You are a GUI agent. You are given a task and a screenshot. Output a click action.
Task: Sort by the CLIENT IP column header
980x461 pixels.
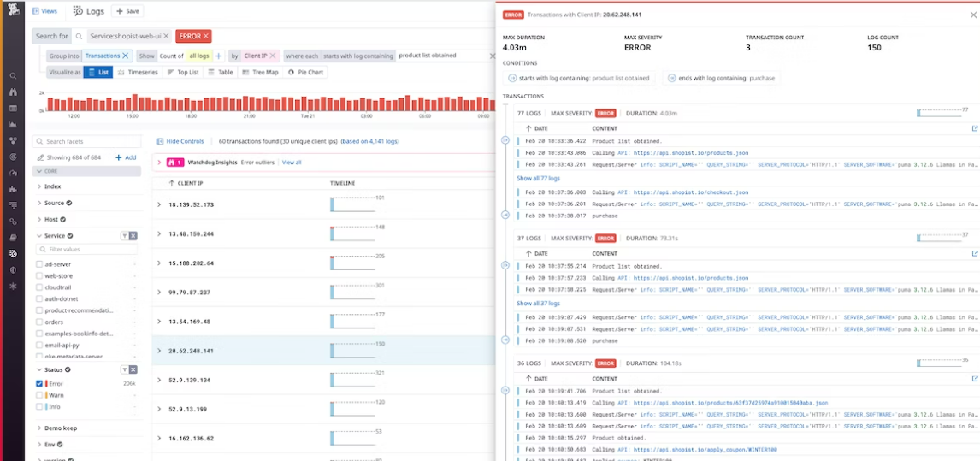[x=190, y=183]
